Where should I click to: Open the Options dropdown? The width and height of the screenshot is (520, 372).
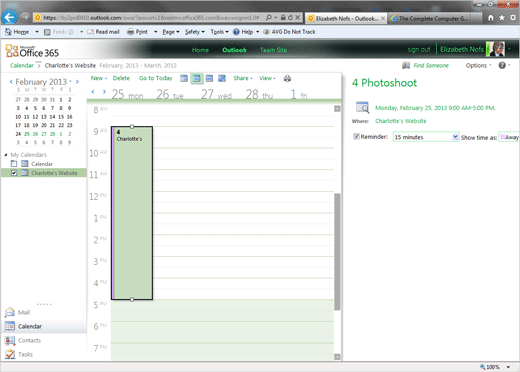click(478, 65)
